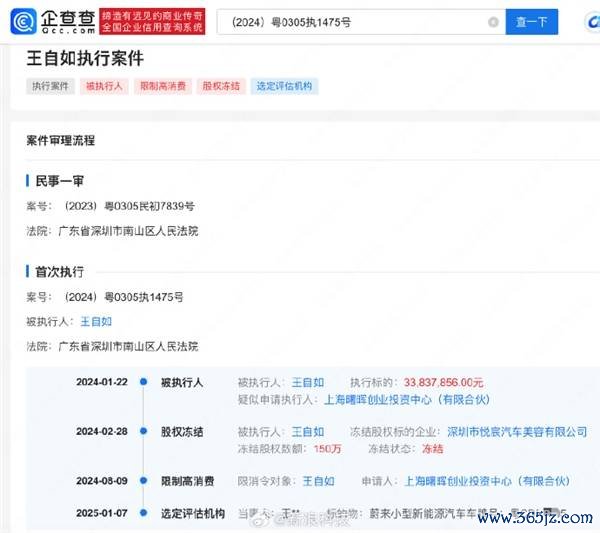The image size is (600, 533).
Task: Open the 王自如 link in the 限制高消费 row
Action: [x=318, y=481]
